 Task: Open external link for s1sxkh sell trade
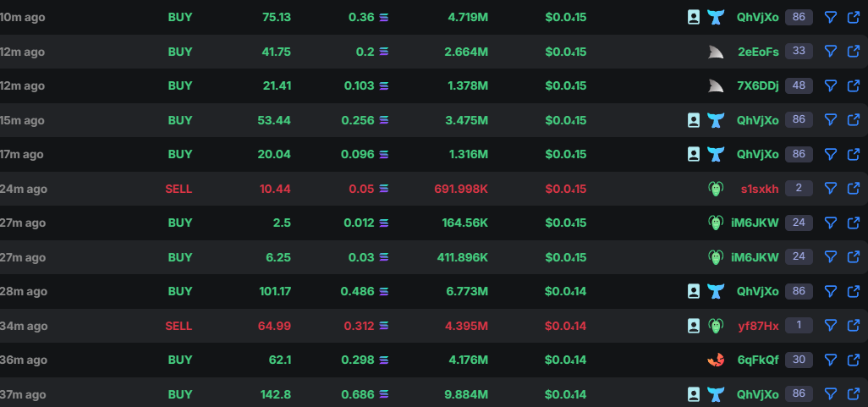[x=853, y=189]
